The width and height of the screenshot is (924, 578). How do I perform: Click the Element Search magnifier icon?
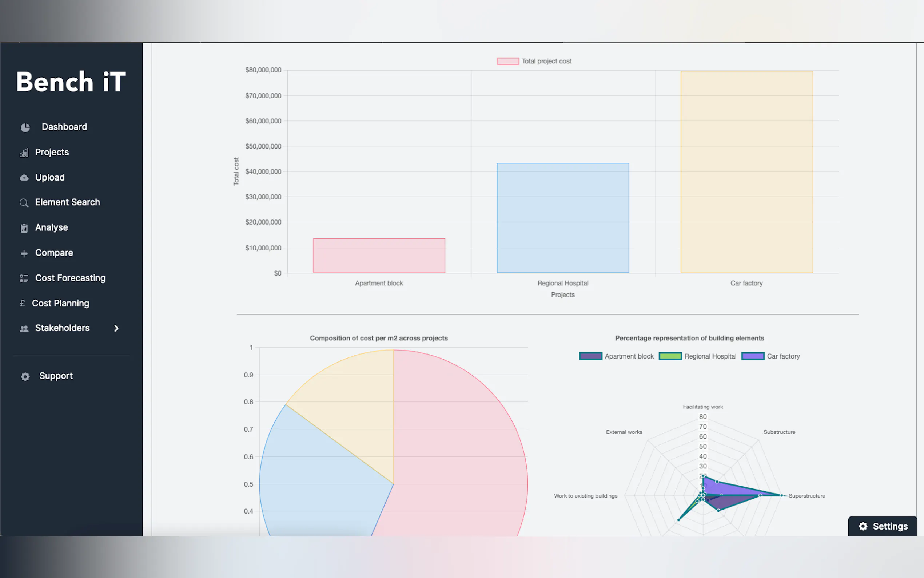point(24,203)
